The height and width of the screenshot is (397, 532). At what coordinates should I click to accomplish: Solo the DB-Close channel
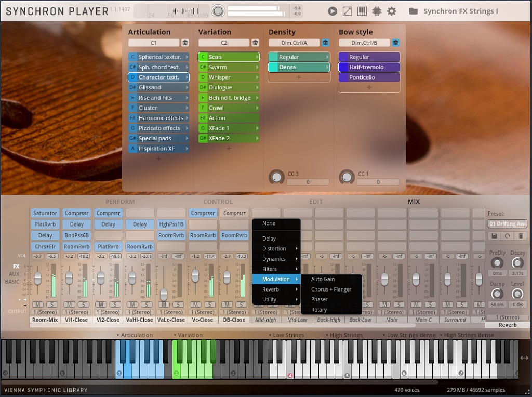(242, 305)
